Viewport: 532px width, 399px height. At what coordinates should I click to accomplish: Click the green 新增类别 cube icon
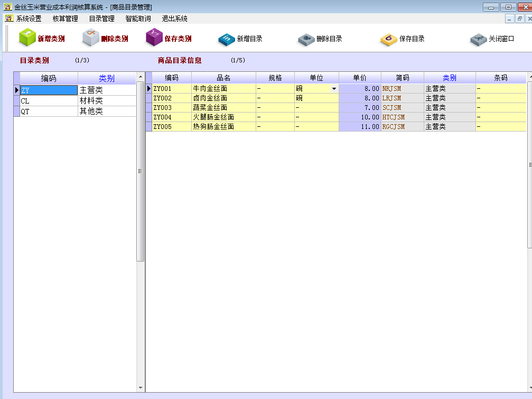coord(26,38)
